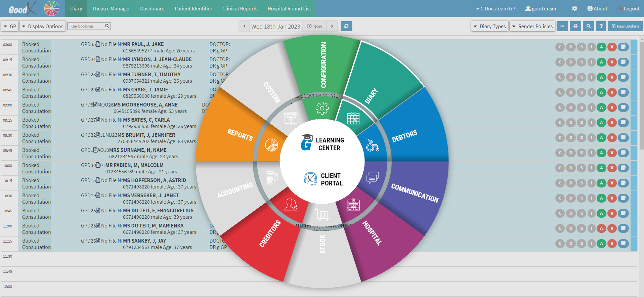Click the Diary calendar icon in wheel
This screenshot has width=644, height=297.
coord(353,118)
